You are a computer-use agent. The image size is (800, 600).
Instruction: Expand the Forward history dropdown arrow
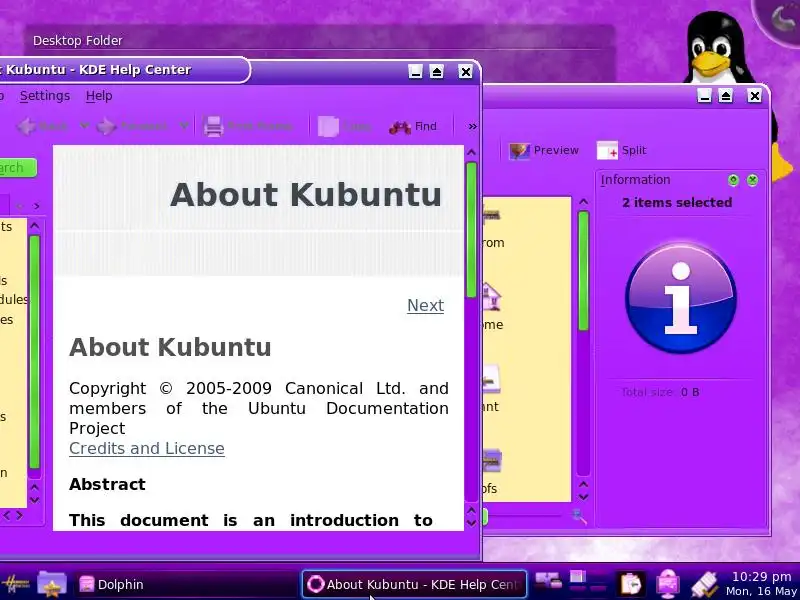[x=184, y=126]
